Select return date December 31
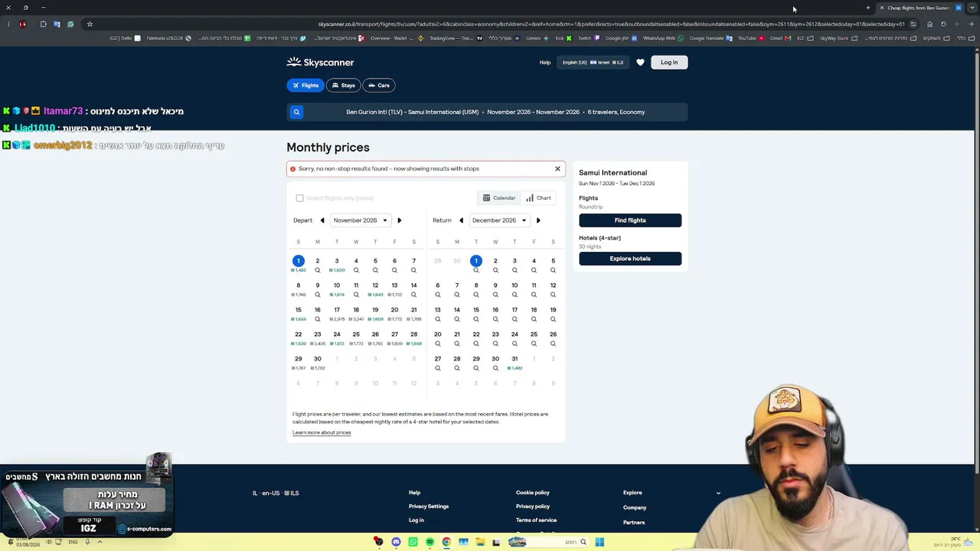The width and height of the screenshot is (980, 551). [x=514, y=359]
